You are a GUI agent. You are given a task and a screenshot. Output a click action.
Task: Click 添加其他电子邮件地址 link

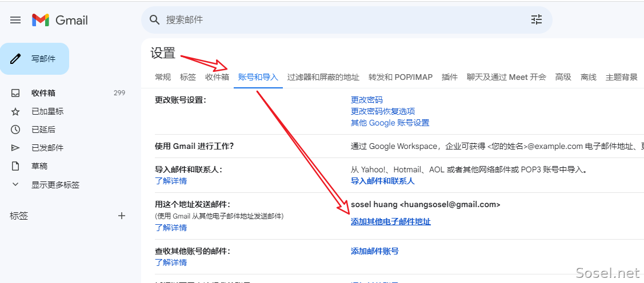(391, 222)
